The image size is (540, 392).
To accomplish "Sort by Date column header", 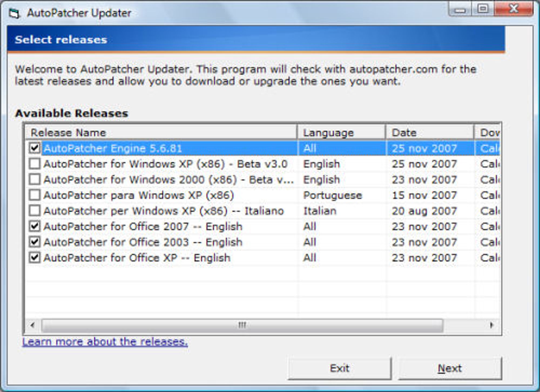I will (430, 133).
